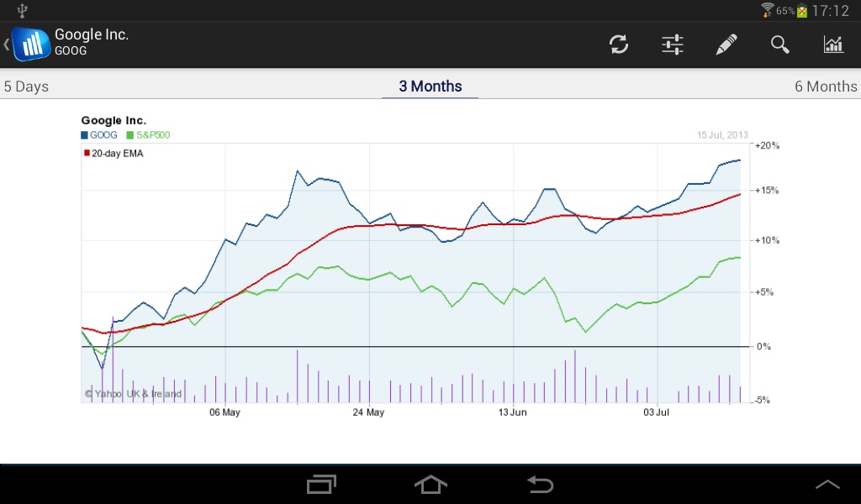This screenshot has height=504, width=861.
Task: Tap the Android back button
Action: coord(541,484)
